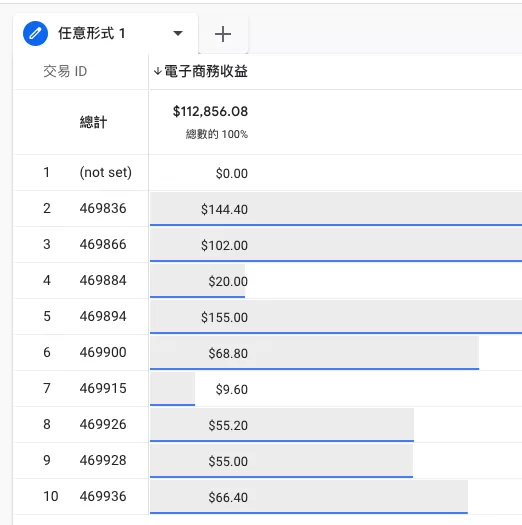This screenshot has width=522, height=525.
Task: Select the 總計 row label
Action: [x=93, y=122]
